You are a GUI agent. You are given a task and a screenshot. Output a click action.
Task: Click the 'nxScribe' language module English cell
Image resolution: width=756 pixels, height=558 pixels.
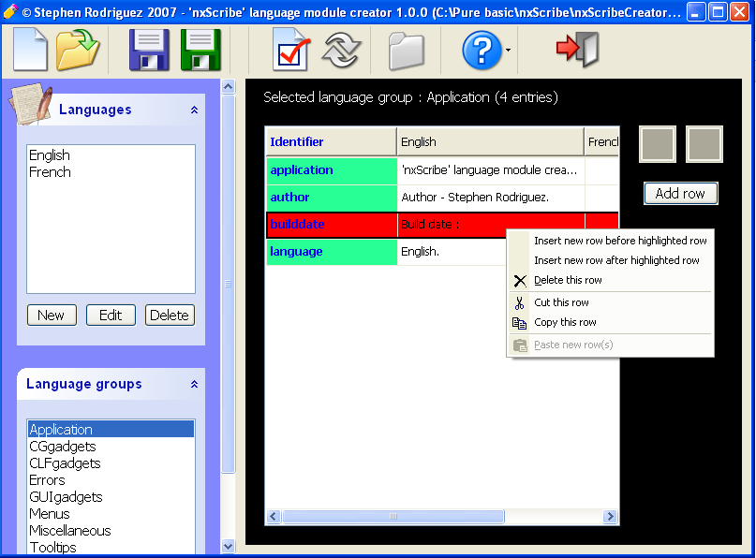click(491, 170)
